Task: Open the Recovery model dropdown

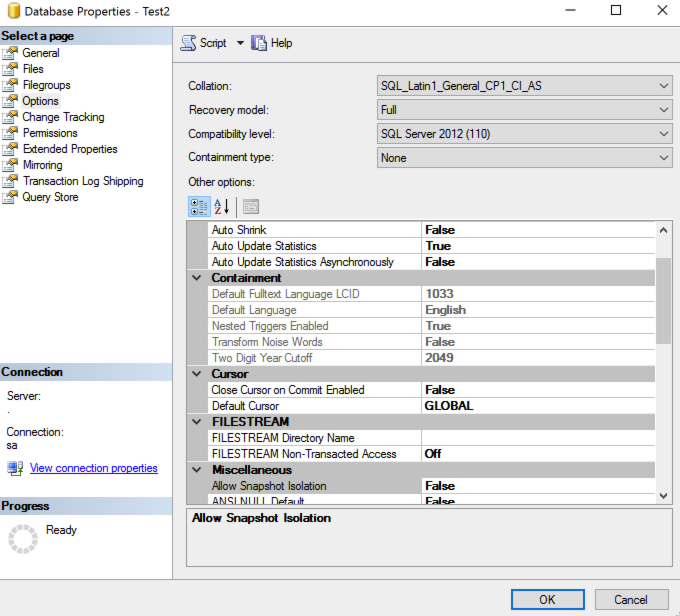Action: click(524, 110)
